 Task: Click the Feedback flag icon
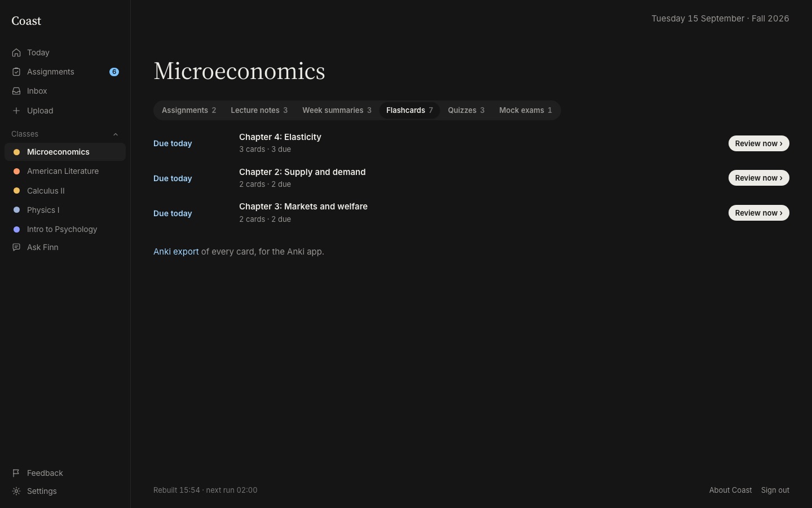16,473
